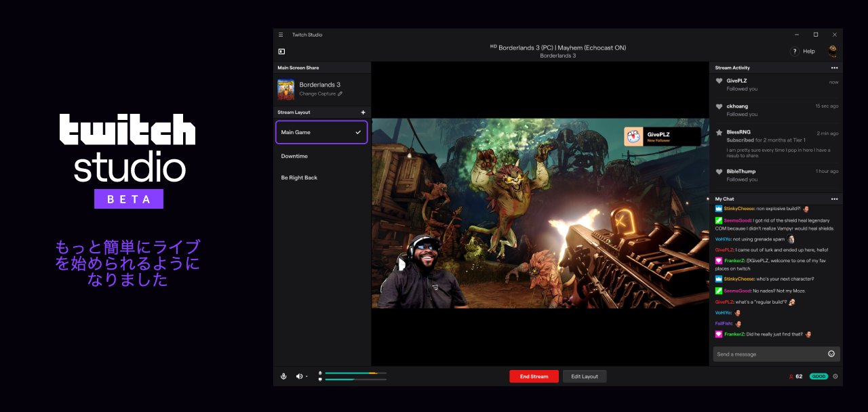
Task: Click BlessRNG username in Stream Activity
Action: point(738,133)
